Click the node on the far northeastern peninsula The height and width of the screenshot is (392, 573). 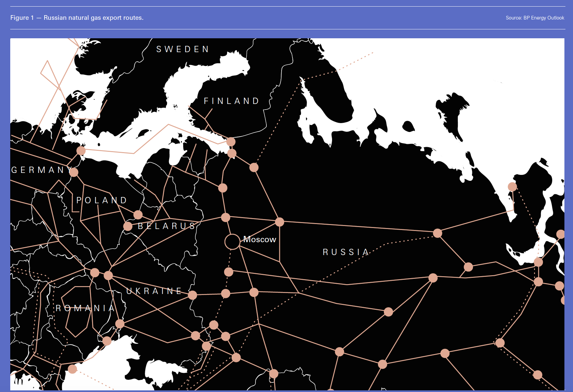pos(512,187)
